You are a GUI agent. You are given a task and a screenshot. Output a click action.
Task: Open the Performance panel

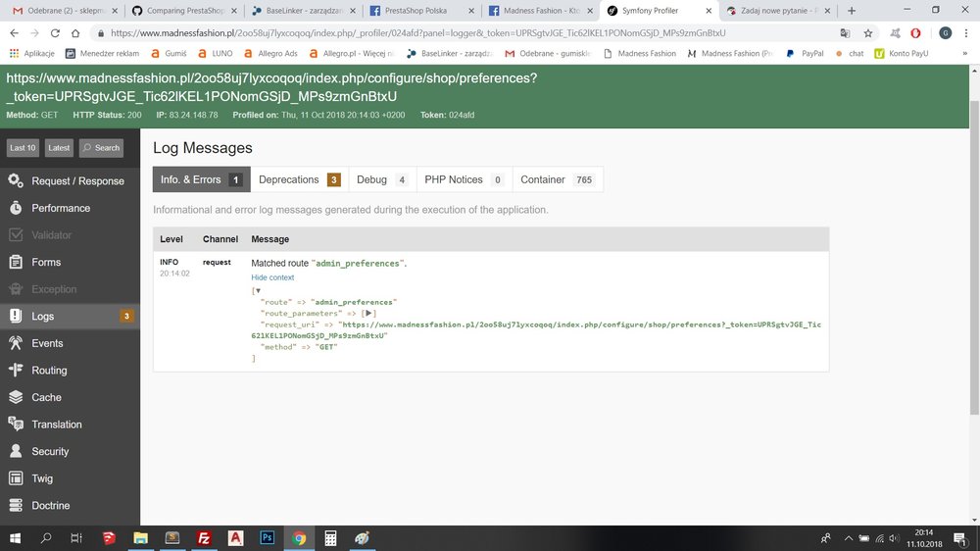coord(70,208)
